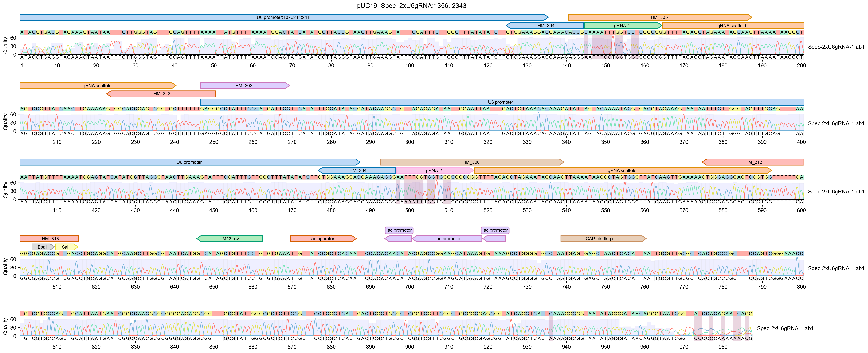
Task: Select the CAP binding site annotation
Action: coord(603,239)
